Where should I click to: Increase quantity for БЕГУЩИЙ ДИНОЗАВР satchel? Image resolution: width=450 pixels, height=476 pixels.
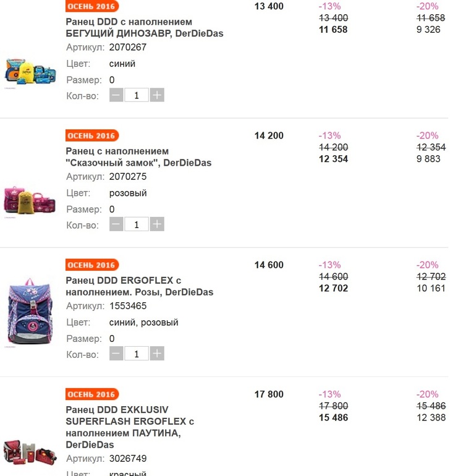point(157,95)
